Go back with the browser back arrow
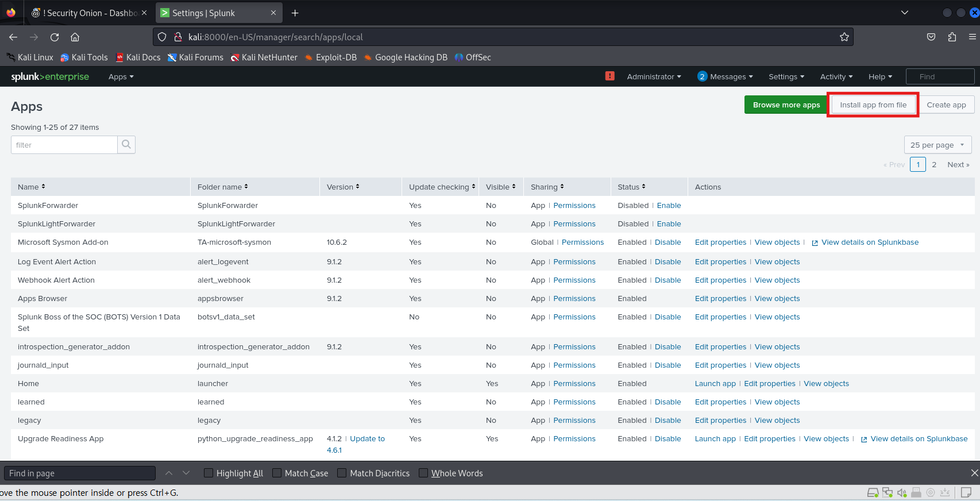980x501 pixels. [13, 37]
